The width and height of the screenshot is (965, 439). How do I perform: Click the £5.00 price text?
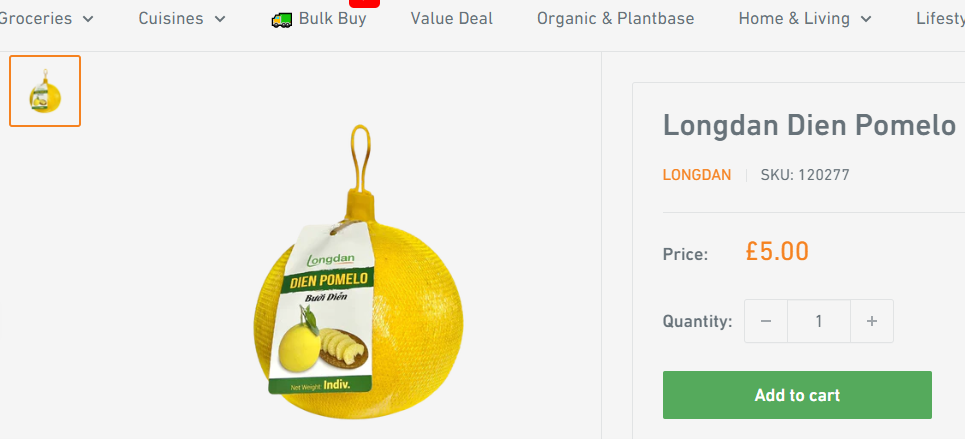(777, 251)
